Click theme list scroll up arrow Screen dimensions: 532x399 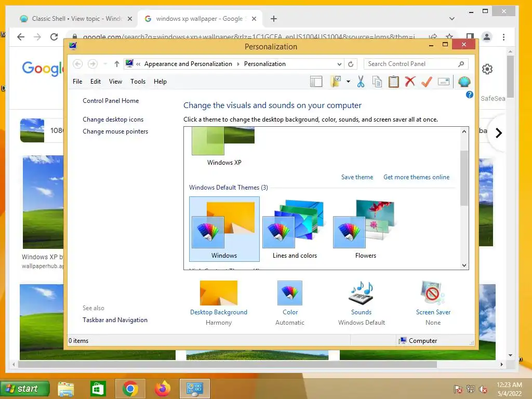point(464,131)
